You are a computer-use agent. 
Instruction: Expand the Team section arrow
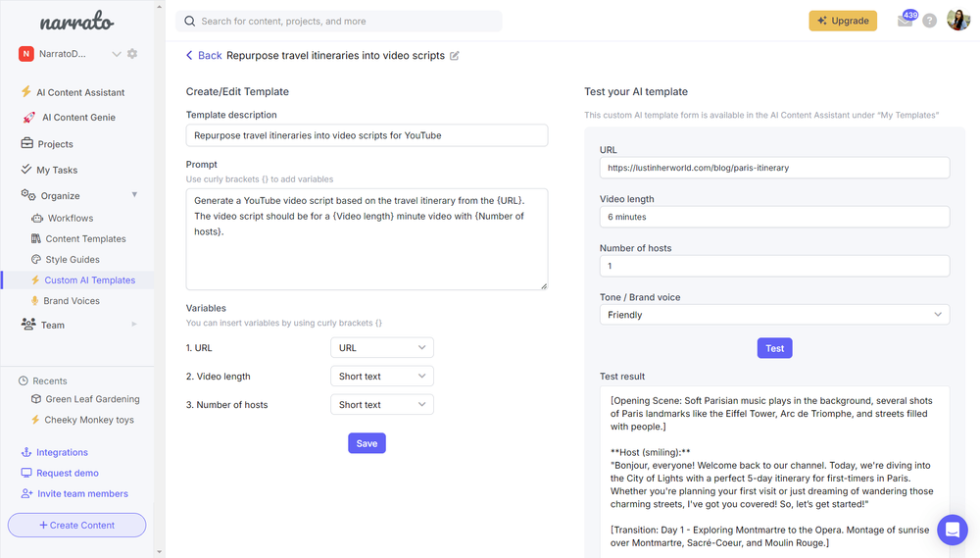pos(134,324)
